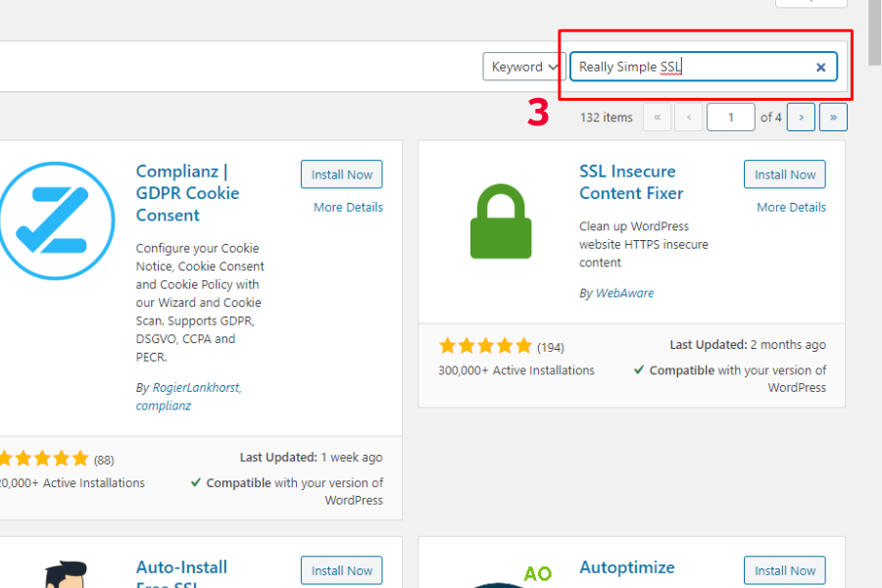This screenshot has height=588, width=882.
Task: Install the Complianz GDPR Cookie Consent plugin
Action: [341, 174]
